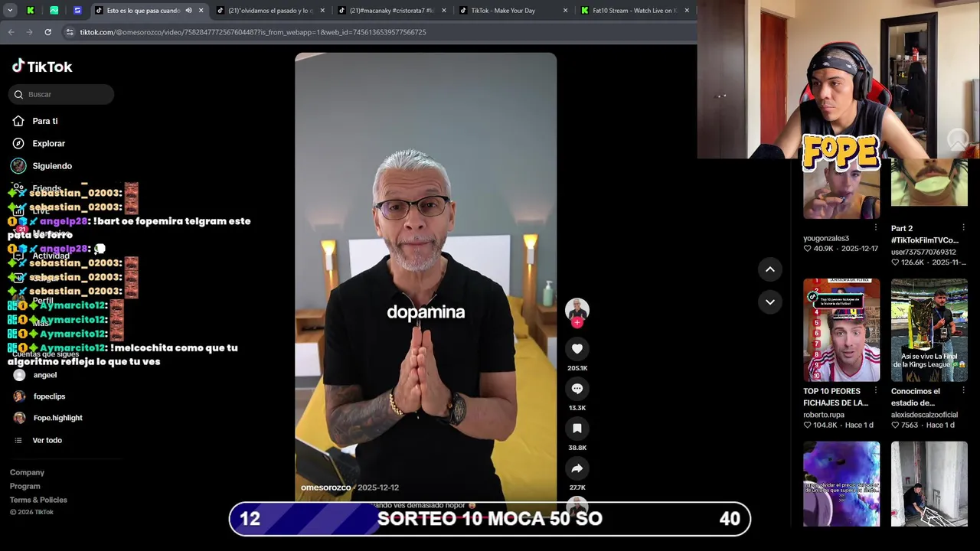Open the Program footer link
Screen dimensions: 980x551
[x=24, y=486]
